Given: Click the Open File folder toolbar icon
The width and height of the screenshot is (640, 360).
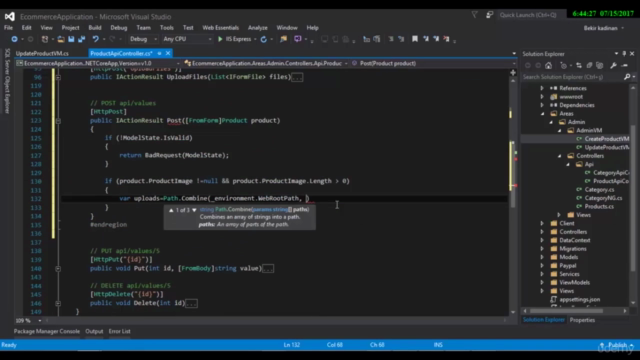Looking at the screenshot, I should point(61,39).
